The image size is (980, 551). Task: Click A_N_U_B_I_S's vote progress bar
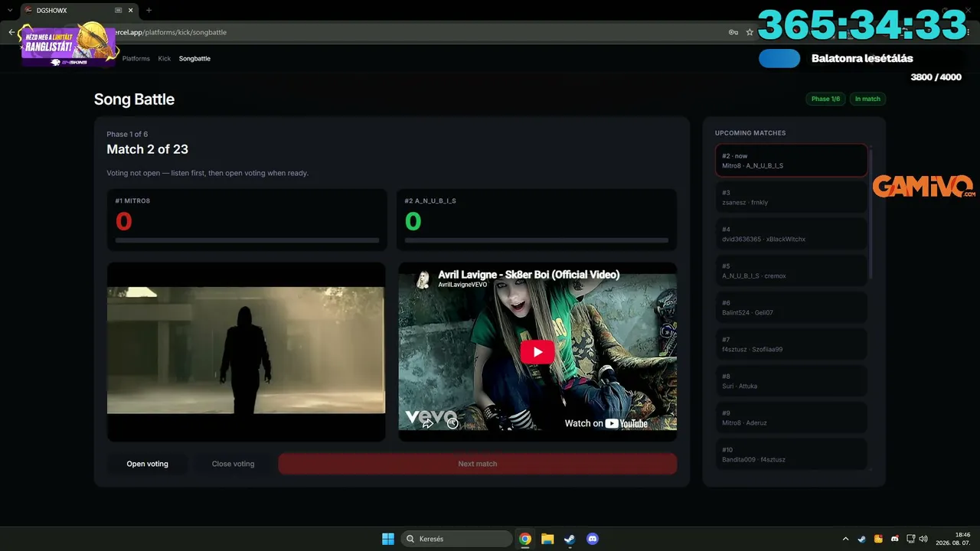pos(537,240)
